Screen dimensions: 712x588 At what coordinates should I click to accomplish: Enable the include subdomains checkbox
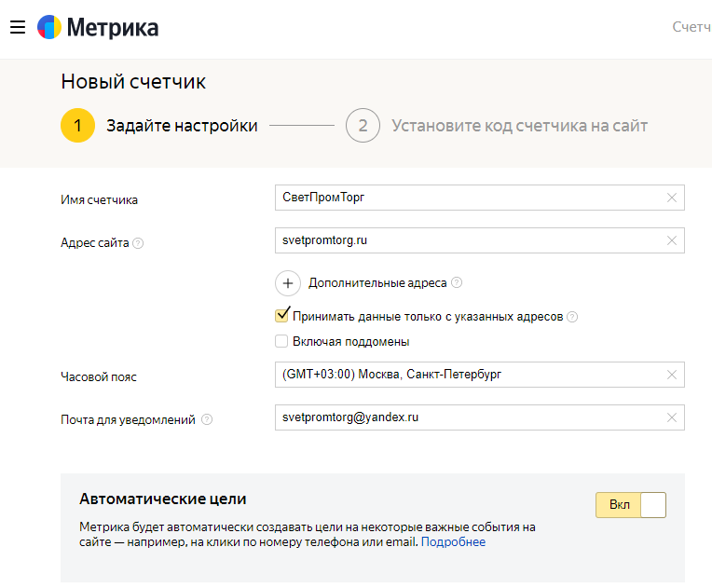pyautogui.click(x=281, y=342)
